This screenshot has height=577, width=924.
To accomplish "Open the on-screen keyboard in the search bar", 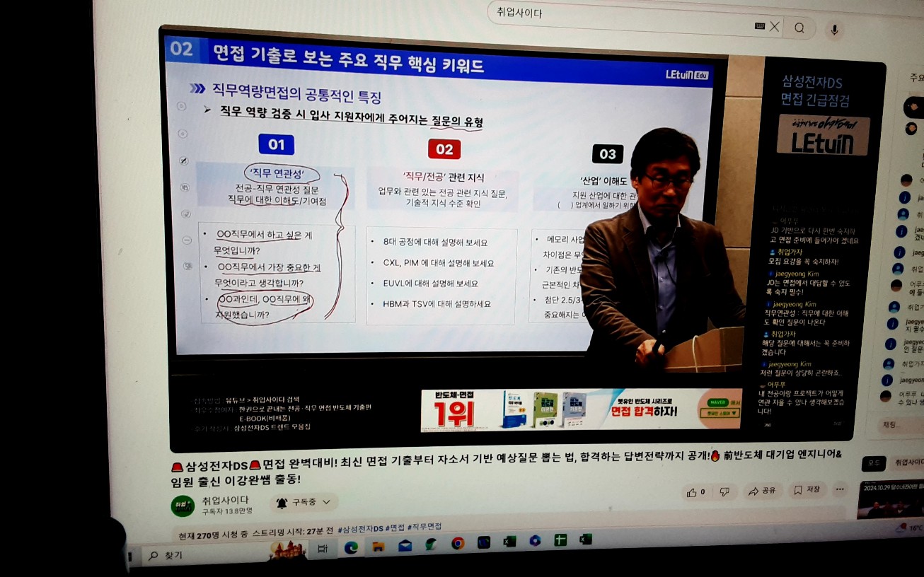I will point(760,26).
